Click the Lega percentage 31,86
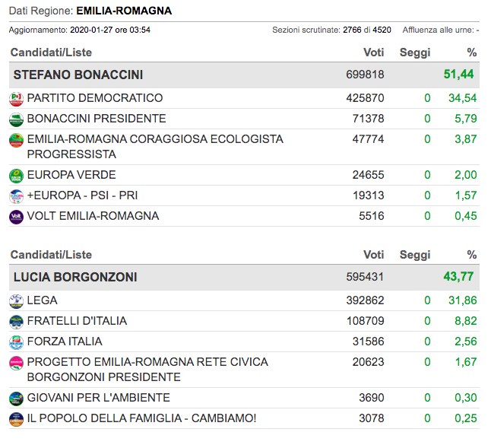Viewport: 491px width, 448px height. (x=463, y=300)
